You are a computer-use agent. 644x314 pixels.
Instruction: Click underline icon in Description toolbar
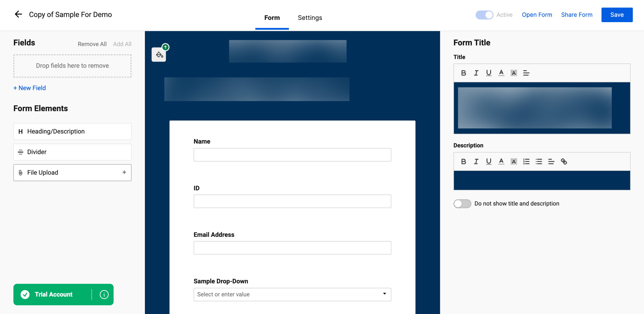pos(489,161)
